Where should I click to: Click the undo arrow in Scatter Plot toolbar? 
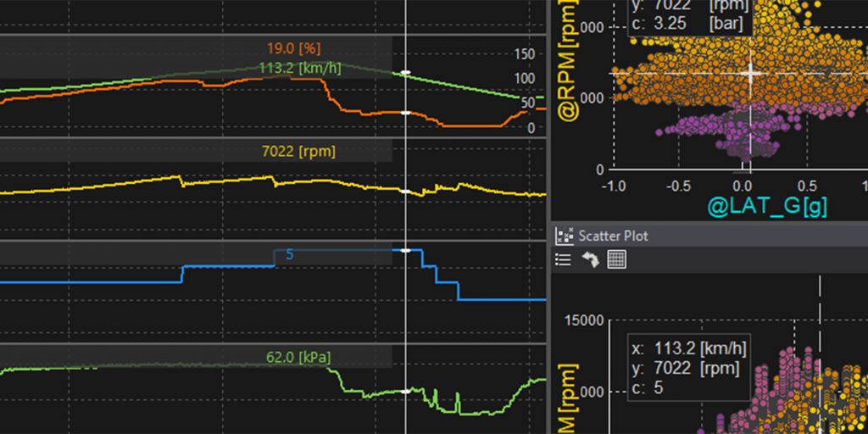tap(590, 260)
